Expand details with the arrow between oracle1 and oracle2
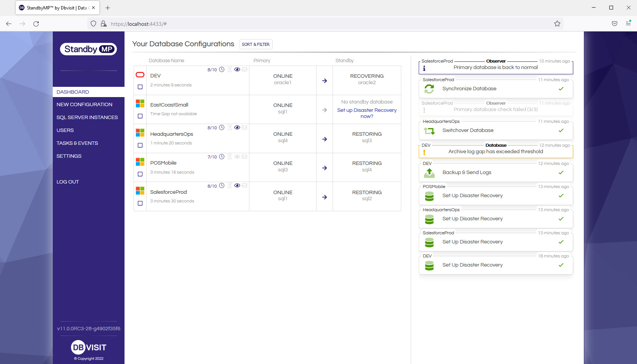The height and width of the screenshot is (364, 637). click(x=324, y=80)
